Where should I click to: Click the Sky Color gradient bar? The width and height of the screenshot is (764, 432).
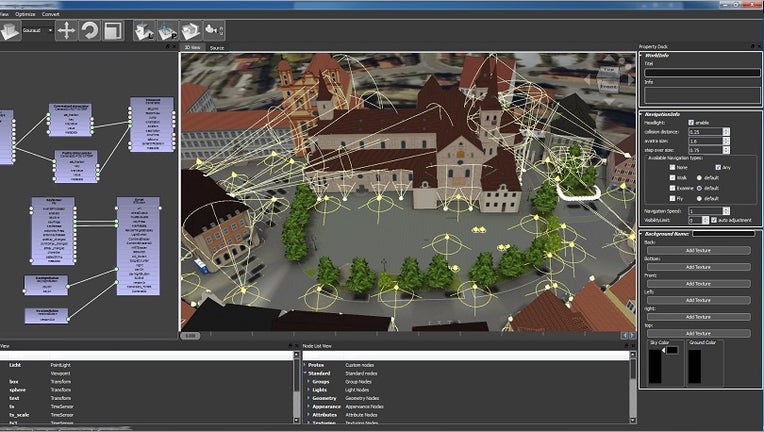tap(655, 366)
